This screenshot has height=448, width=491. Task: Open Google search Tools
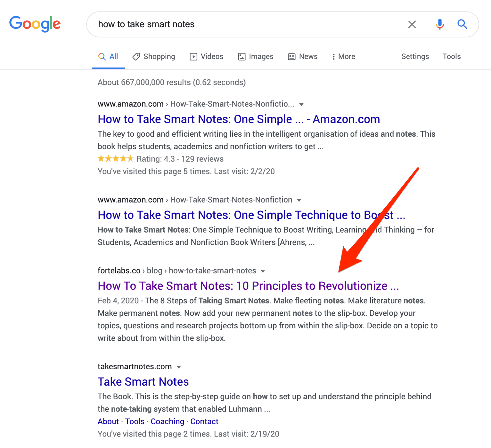pyautogui.click(x=451, y=56)
